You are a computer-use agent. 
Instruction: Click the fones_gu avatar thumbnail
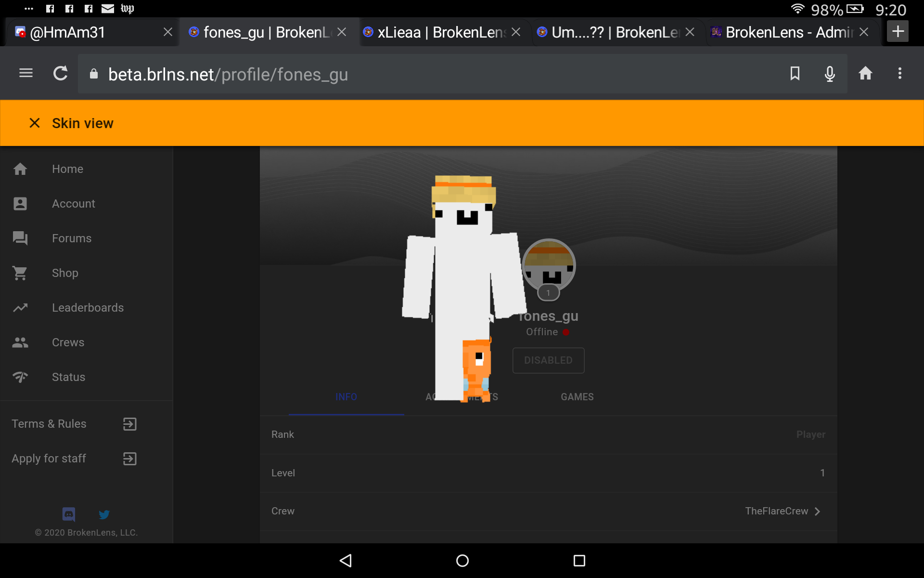click(549, 265)
